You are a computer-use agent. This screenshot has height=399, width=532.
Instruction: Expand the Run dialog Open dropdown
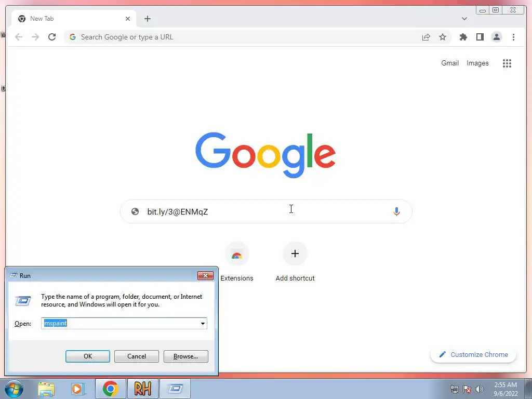point(203,323)
